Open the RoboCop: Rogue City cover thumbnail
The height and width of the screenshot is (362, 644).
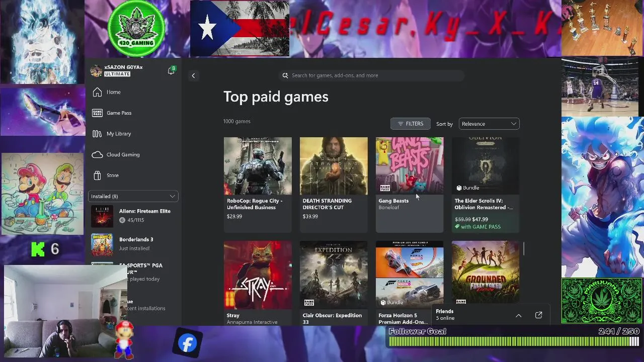click(x=258, y=166)
